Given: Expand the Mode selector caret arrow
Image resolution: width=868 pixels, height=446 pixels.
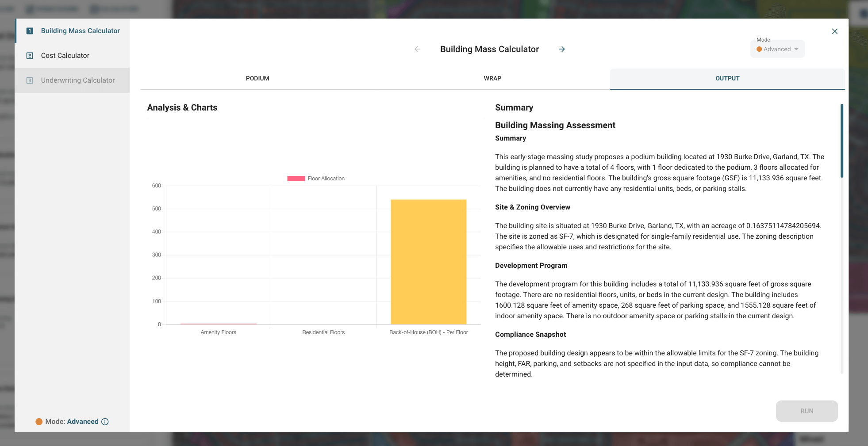Looking at the screenshot, I should (x=796, y=49).
